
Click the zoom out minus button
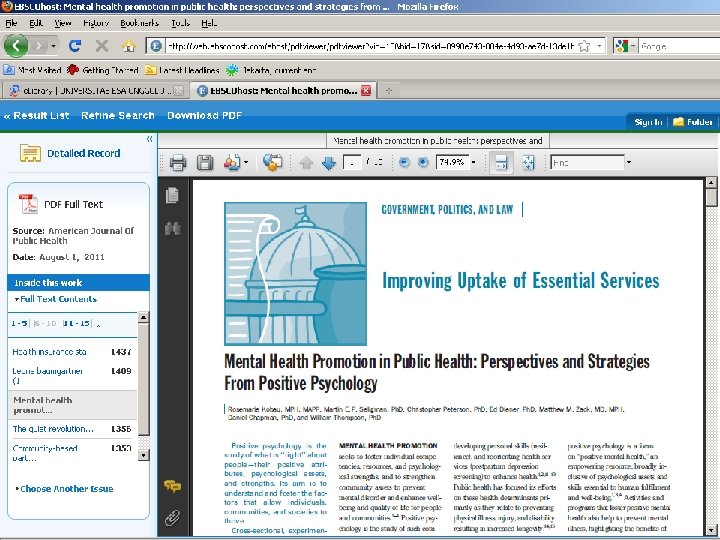404,163
